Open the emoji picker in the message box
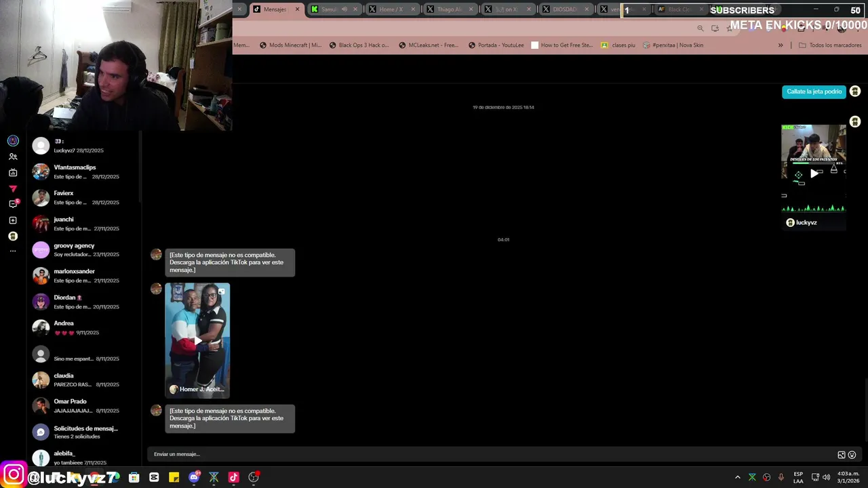This screenshot has height=488, width=868. pyautogui.click(x=852, y=455)
